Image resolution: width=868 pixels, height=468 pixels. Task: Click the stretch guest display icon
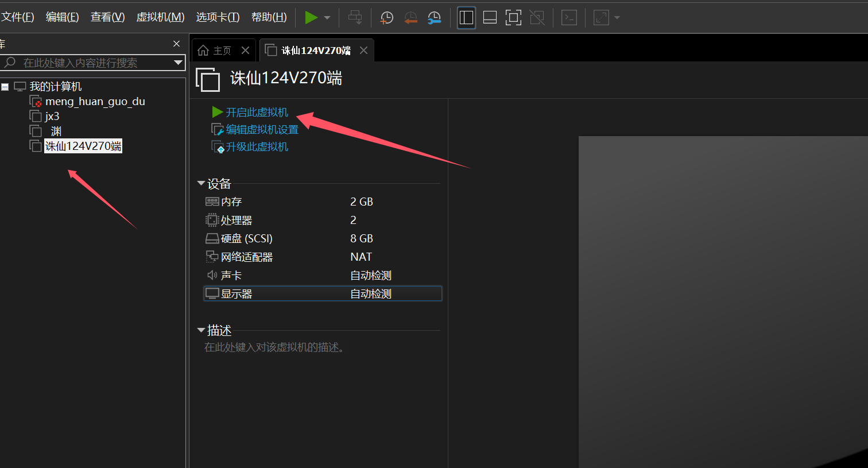[601, 18]
